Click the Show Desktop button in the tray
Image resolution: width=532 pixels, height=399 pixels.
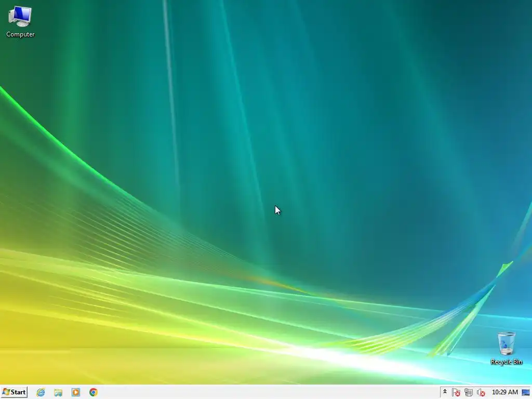coord(526,392)
